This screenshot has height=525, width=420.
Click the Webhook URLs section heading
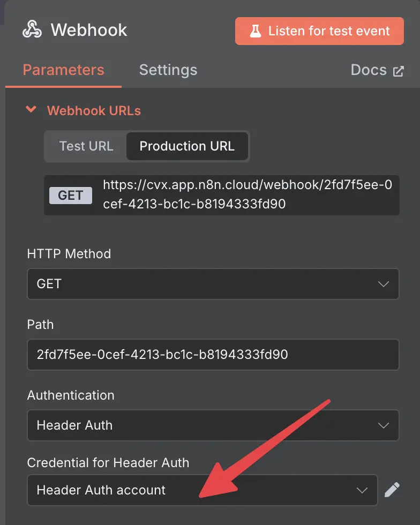[x=94, y=110]
